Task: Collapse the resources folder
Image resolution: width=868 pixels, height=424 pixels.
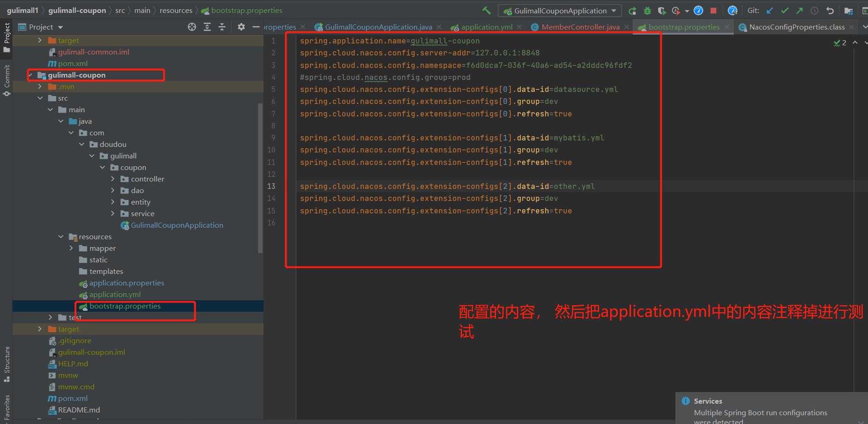Action: click(61, 236)
